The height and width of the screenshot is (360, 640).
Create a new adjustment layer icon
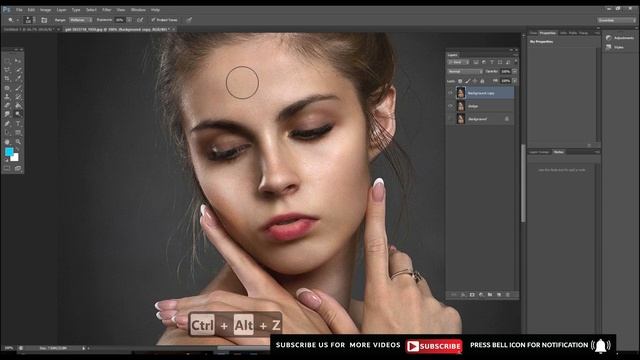click(481, 294)
